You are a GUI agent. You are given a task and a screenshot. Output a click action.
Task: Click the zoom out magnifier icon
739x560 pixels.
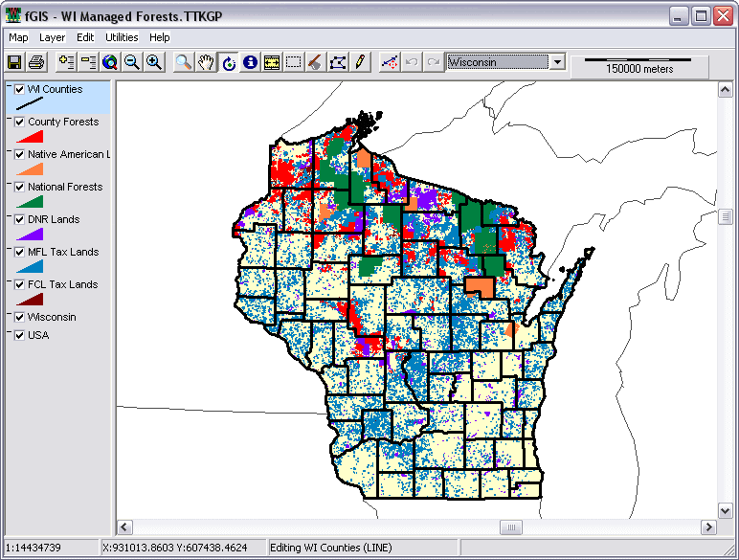click(x=132, y=62)
